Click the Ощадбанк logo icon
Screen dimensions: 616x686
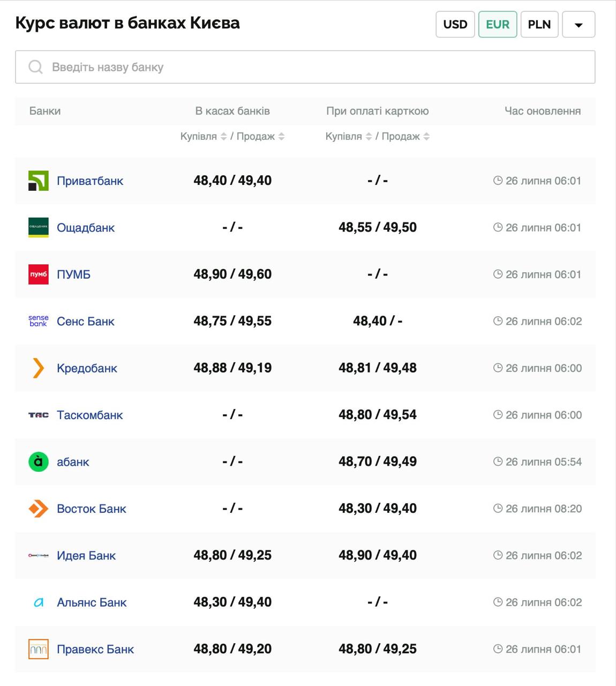point(38,227)
